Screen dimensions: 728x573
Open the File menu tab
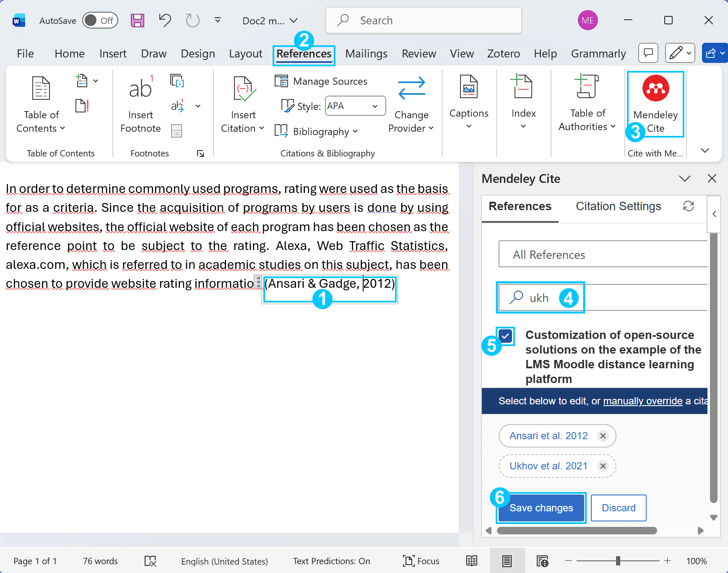(x=25, y=54)
